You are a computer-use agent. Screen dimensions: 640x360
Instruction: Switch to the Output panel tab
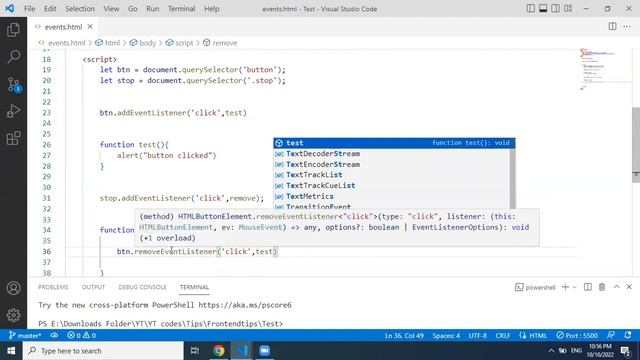pos(93,287)
